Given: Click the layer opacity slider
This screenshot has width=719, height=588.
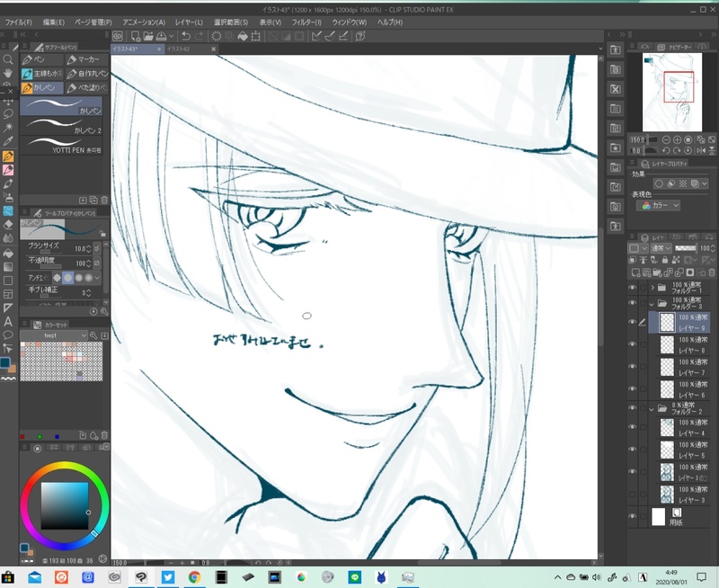Looking at the screenshot, I should (685, 248).
